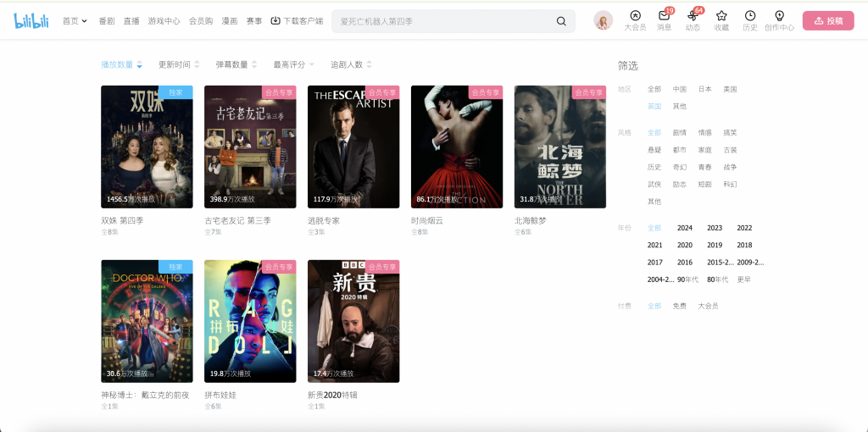This screenshot has width=868, height=432.
Task: Go to 直播 in navigation
Action: (x=131, y=21)
